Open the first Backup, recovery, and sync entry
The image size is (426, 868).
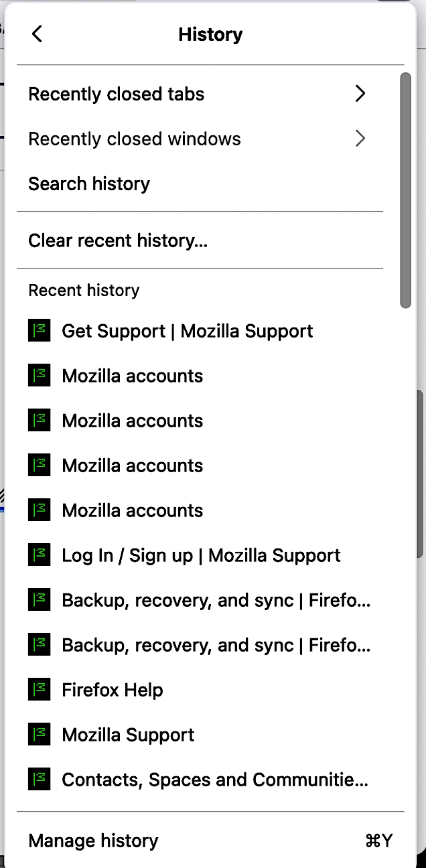[200, 600]
